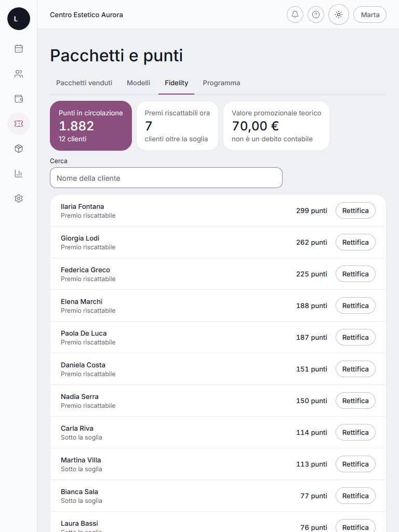Click Rettifica for Daniela Costa
The width and height of the screenshot is (399, 532).
tap(355, 369)
